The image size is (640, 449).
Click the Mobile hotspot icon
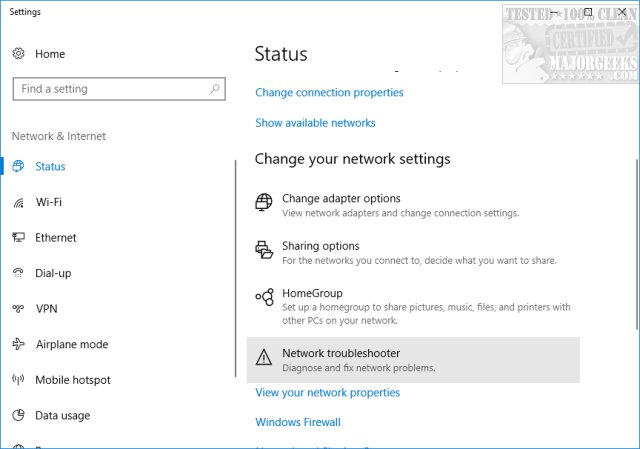(19, 380)
